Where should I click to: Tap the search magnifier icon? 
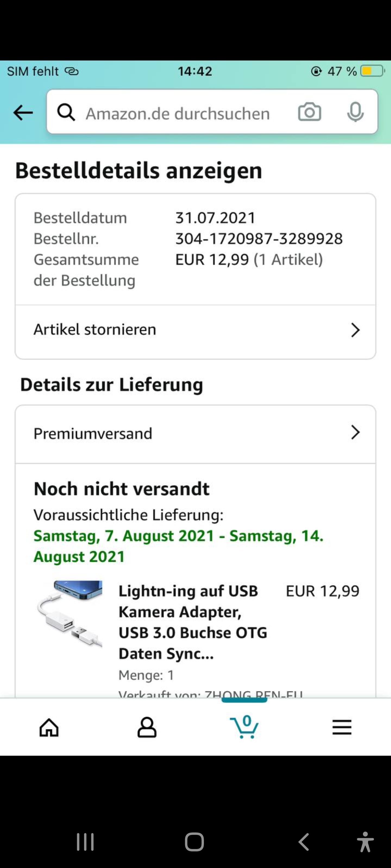click(x=66, y=112)
